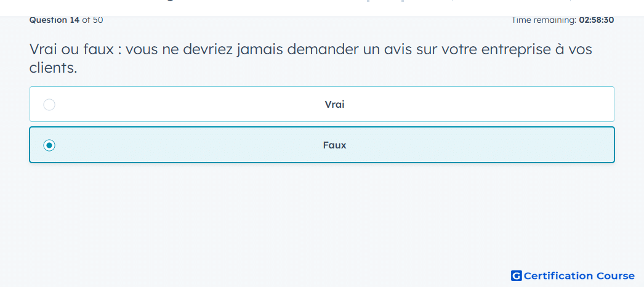Click the bold Question 14 text
The height and width of the screenshot is (287, 644).
(55, 20)
